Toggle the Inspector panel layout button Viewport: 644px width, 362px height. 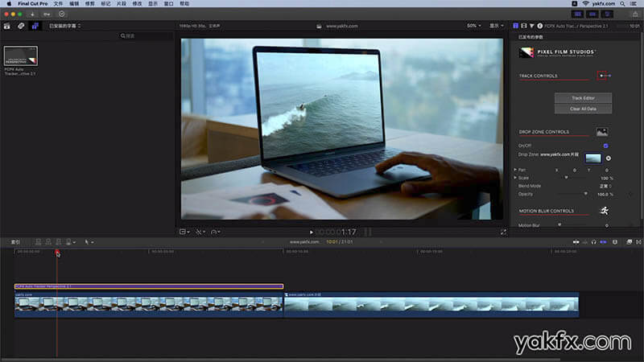coord(607,14)
